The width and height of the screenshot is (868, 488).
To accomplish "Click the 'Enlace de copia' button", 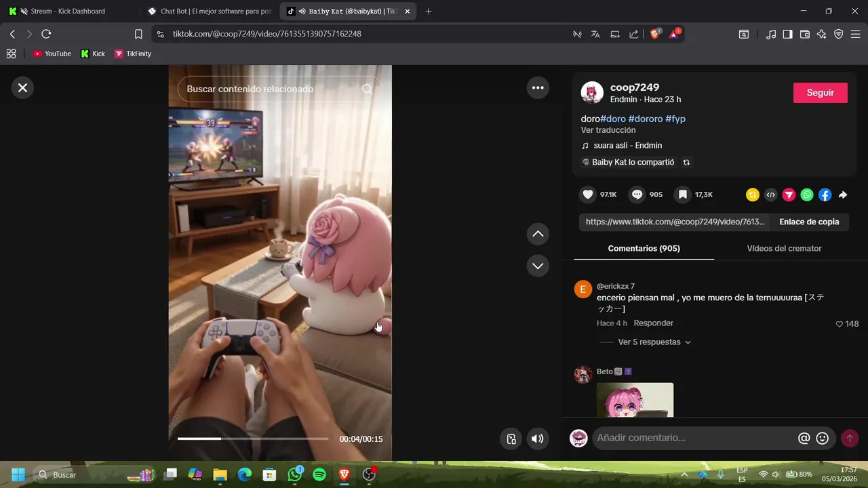I will 809,222.
